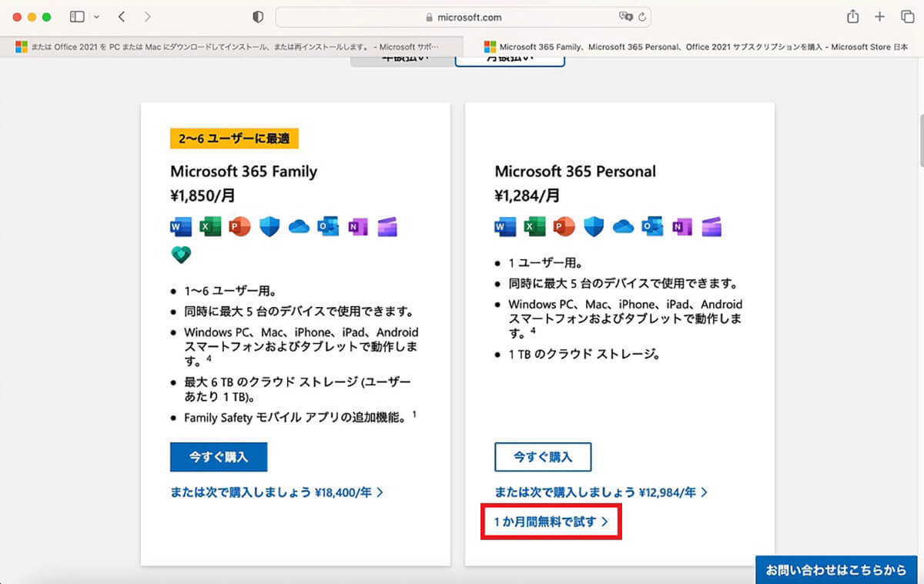Click the 1 TB のクラウド ストレージ。 bullet

(585, 354)
